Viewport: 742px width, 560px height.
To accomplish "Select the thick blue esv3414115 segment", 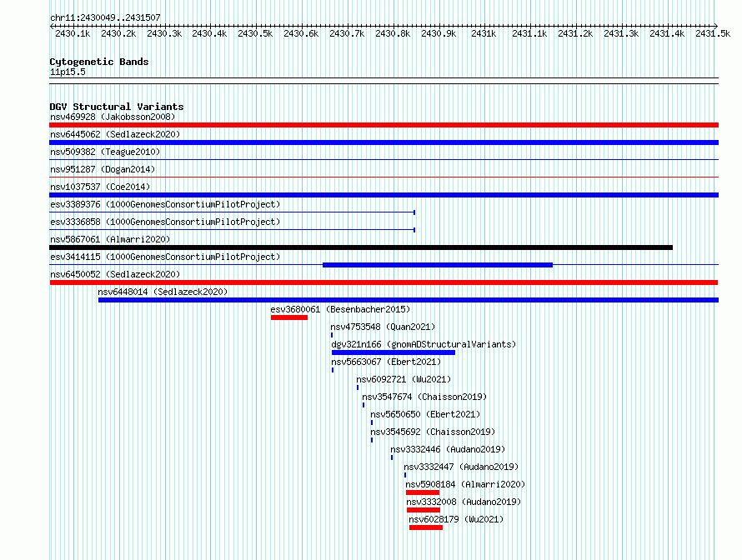I will [438, 265].
